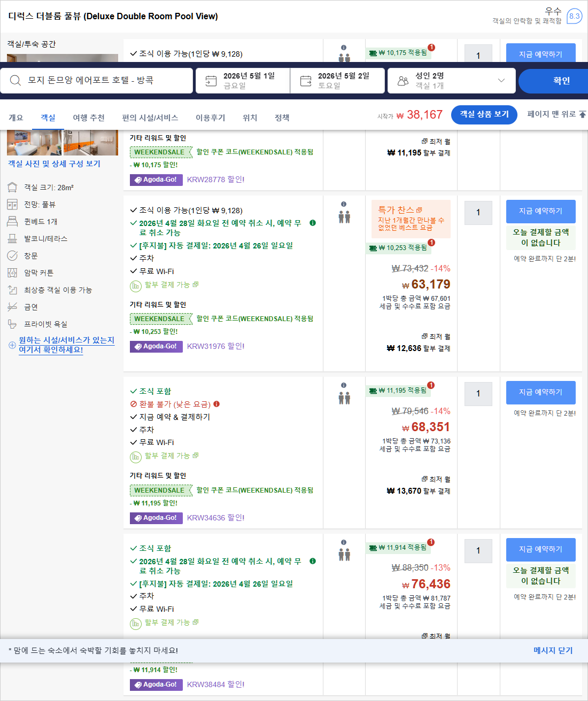Click 페이지 맨 위로 link

coord(552,114)
